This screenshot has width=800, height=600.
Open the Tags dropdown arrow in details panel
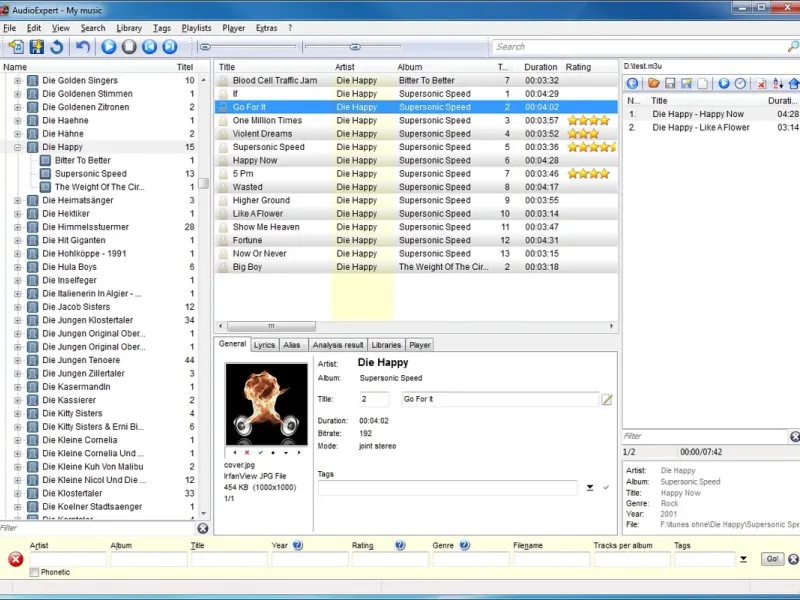590,488
